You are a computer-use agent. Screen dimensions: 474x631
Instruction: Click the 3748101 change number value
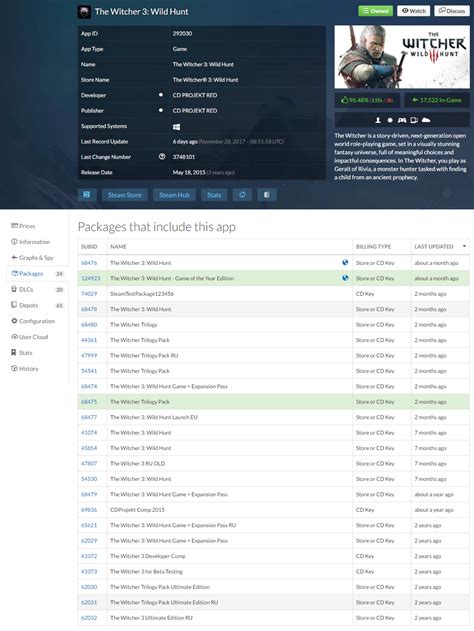[184, 157]
